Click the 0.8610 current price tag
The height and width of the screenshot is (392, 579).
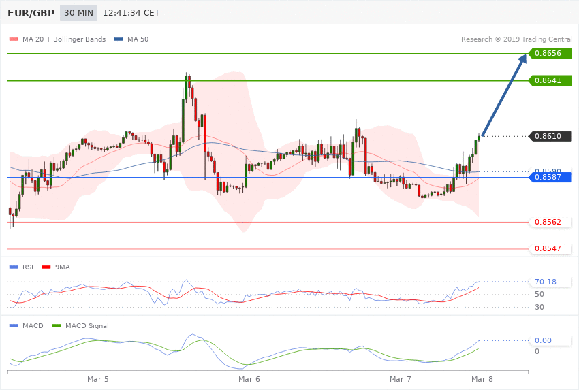tap(550, 136)
